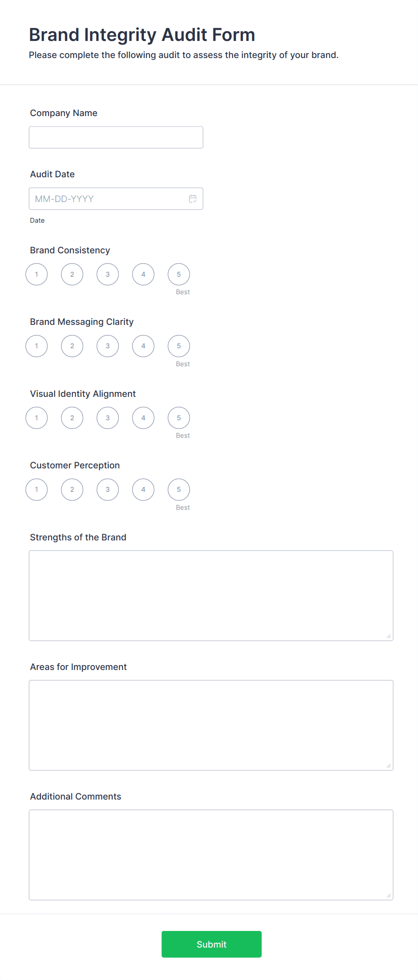Click the Areas for Improvement textarea
Image resolution: width=418 pixels, height=980 pixels.
(211, 724)
